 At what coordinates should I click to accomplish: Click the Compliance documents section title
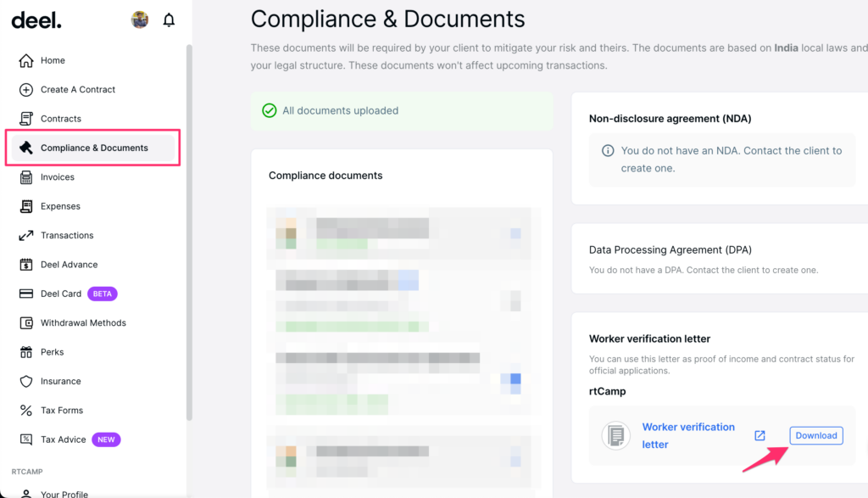[x=325, y=176]
